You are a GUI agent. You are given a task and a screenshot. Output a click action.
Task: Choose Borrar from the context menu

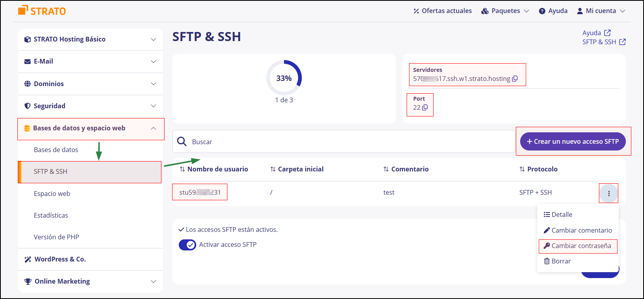coord(557,261)
